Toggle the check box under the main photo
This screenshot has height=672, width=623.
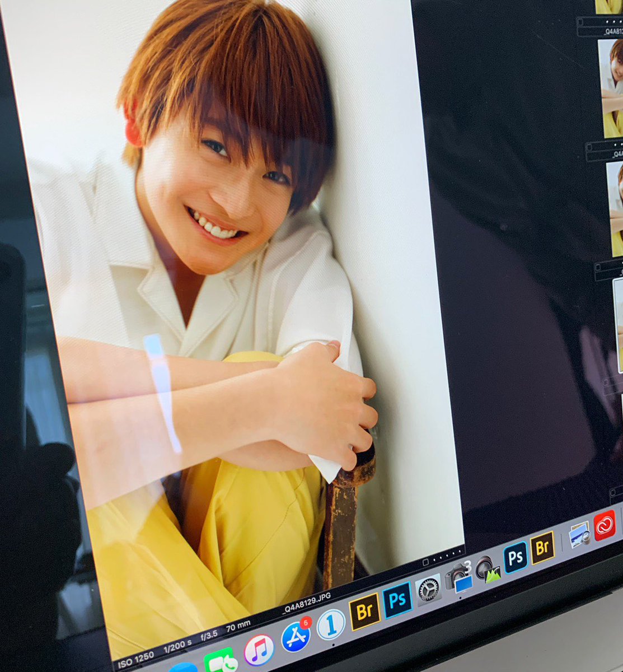[426, 561]
